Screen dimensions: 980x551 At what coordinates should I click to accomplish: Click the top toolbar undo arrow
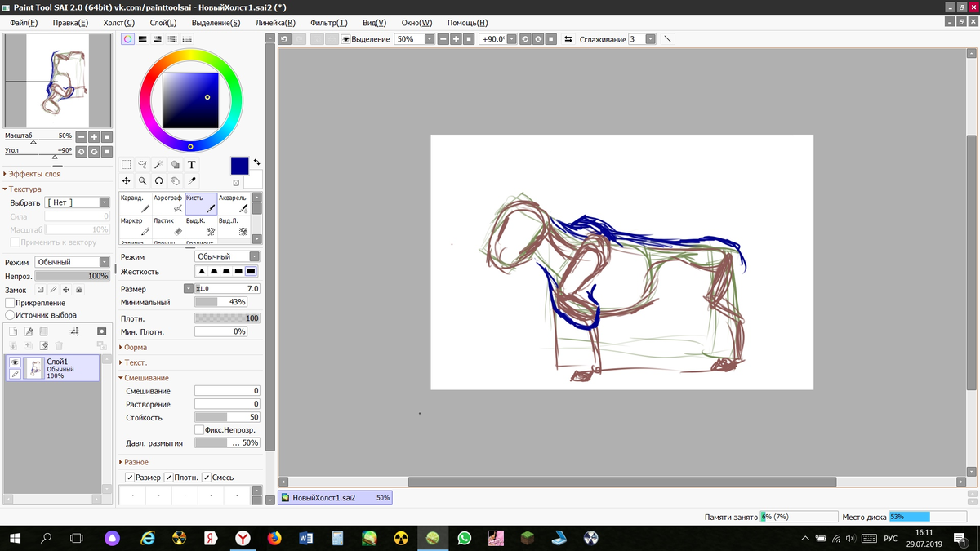pos(284,39)
